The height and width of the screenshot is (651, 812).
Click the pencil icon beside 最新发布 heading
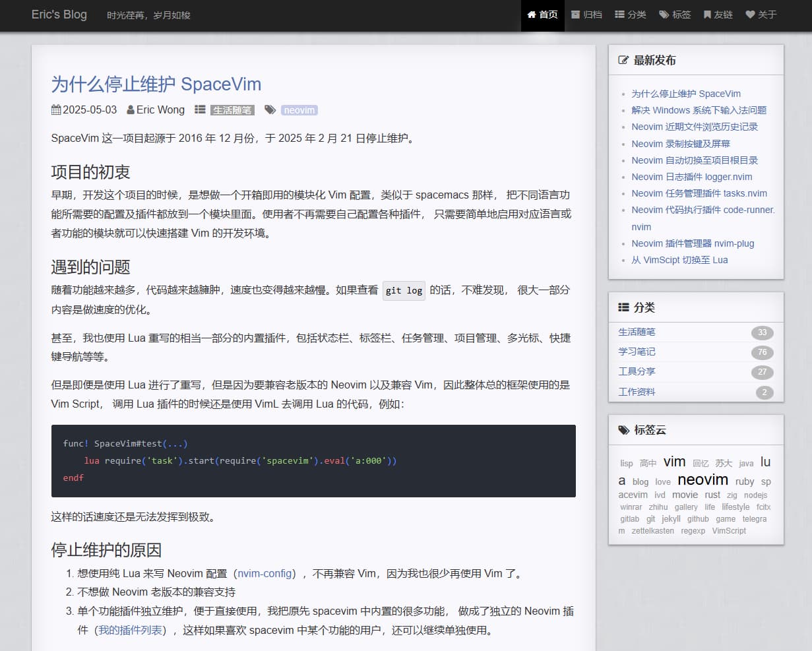pos(624,59)
